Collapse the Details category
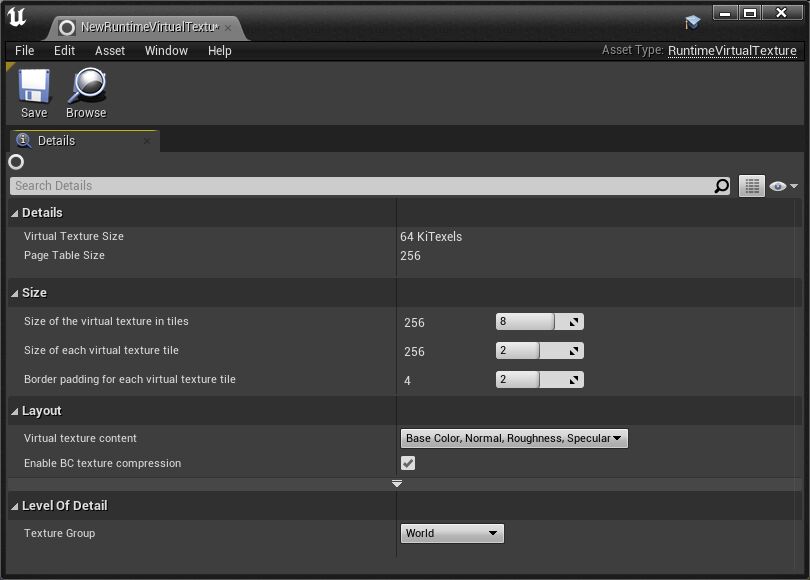810x580 pixels. pyautogui.click(x=14, y=213)
